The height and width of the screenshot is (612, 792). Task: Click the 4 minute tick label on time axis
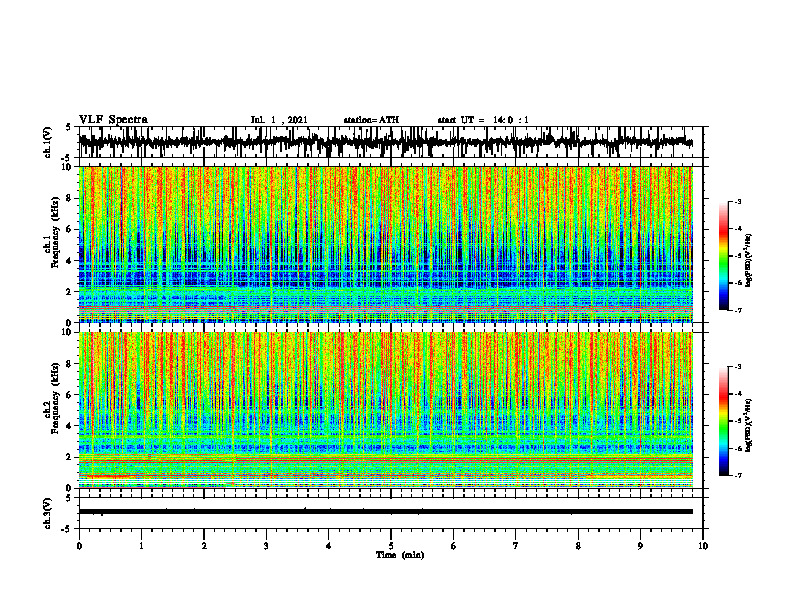pos(329,546)
